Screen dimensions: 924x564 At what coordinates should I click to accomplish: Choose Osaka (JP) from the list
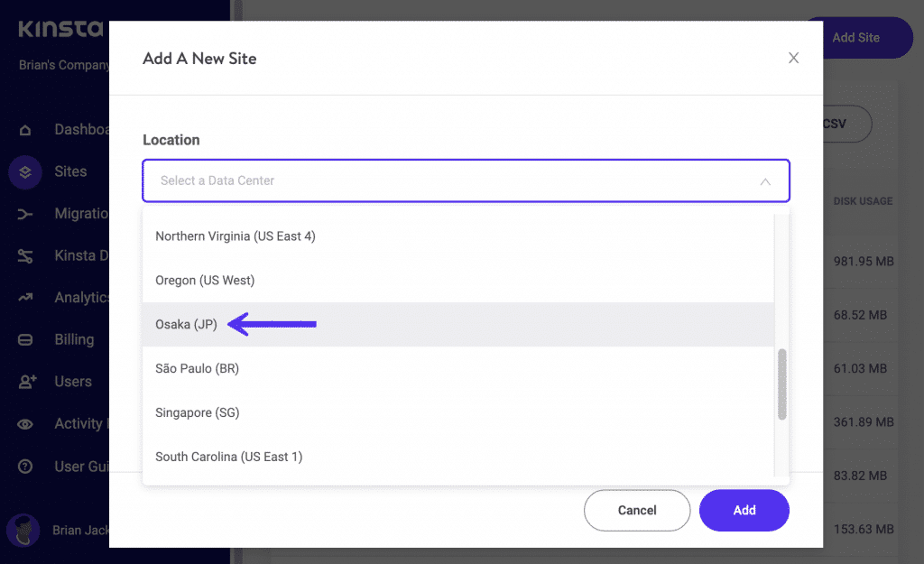[187, 325]
